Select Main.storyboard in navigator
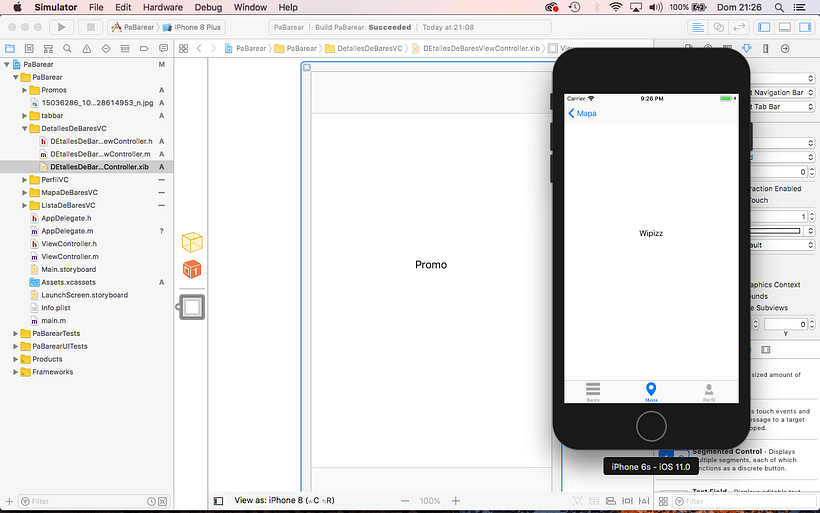Viewport: 820px width, 513px height. (x=69, y=269)
